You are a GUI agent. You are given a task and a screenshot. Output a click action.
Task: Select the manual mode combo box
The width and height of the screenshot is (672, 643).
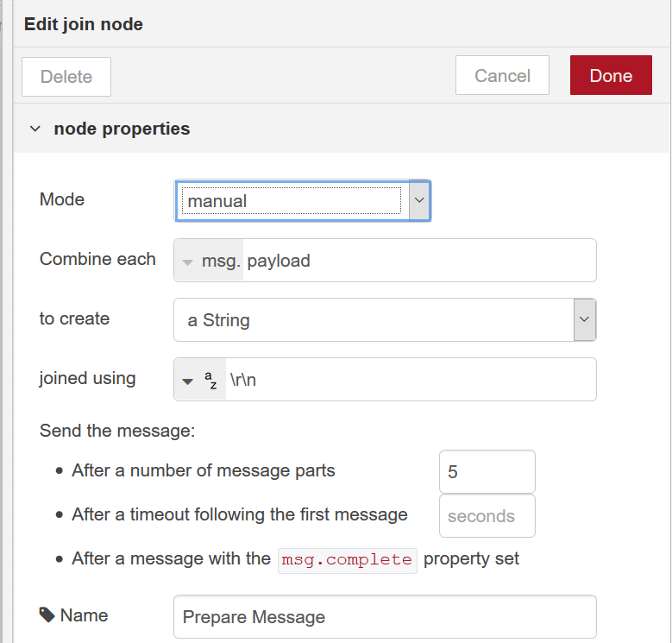303,200
